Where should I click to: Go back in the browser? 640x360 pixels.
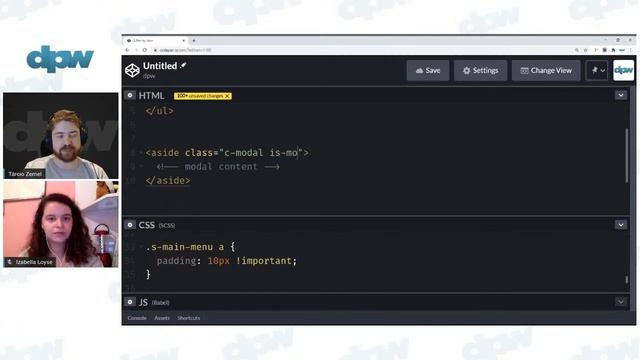127,50
